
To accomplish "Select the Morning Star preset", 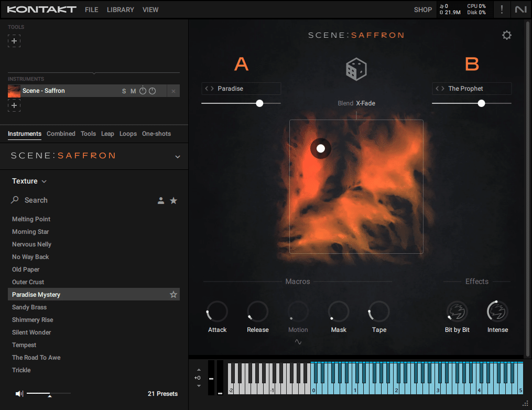I will pos(94,232).
